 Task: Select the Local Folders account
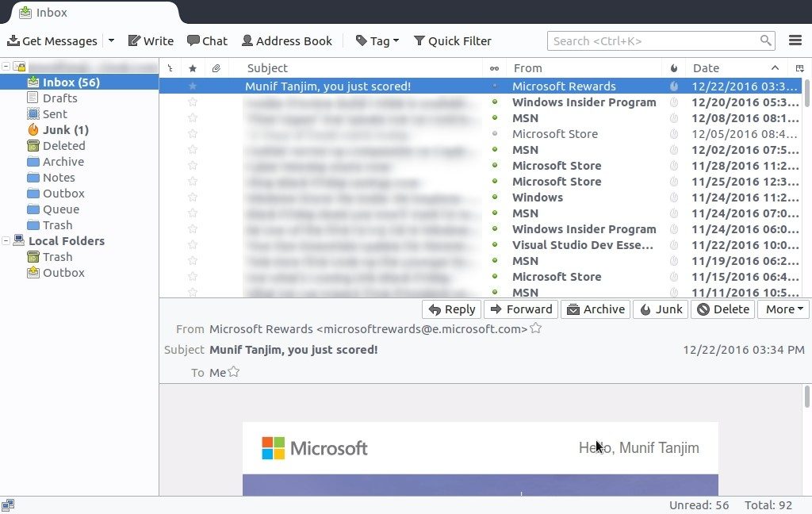click(66, 241)
